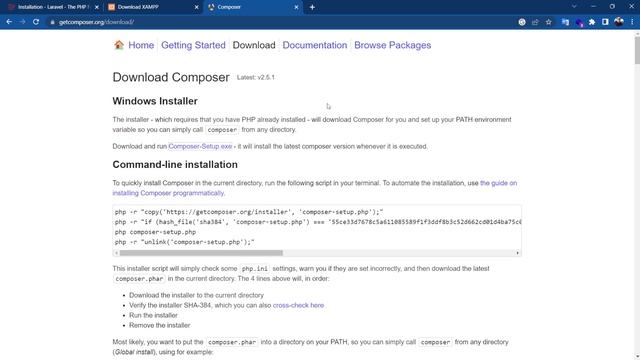Click the orange house icon beside Home
Image resolution: width=640 pixels, height=360 pixels.
pos(119,44)
